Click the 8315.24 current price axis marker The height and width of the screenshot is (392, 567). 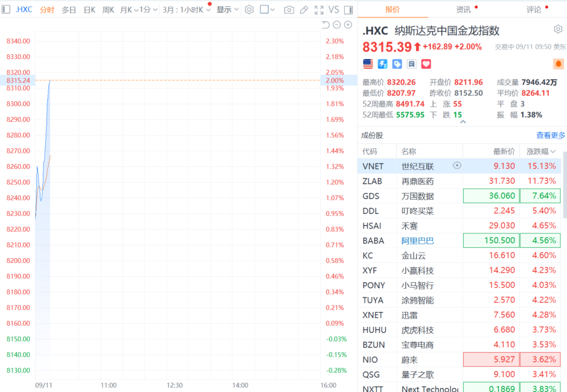18,80
